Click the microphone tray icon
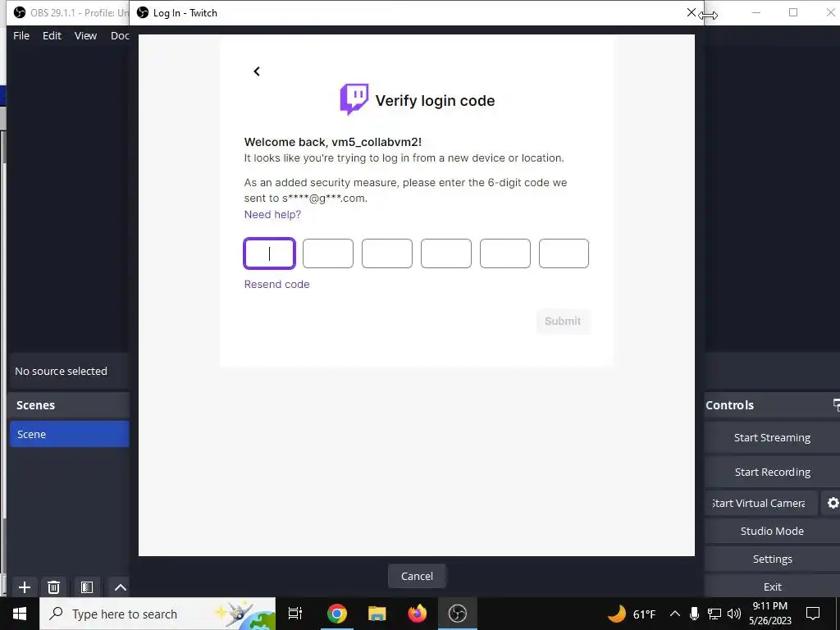Screen dimensions: 840x630 point(694,614)
